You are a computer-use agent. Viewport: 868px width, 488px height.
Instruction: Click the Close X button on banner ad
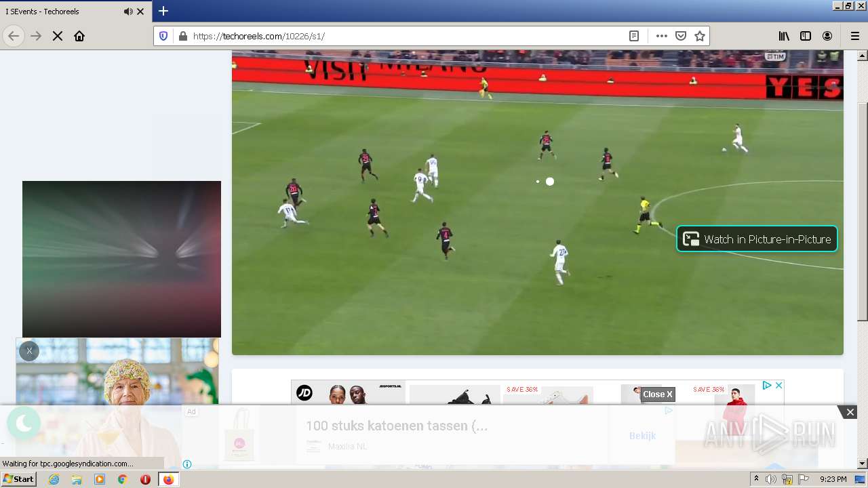point(658,394)
